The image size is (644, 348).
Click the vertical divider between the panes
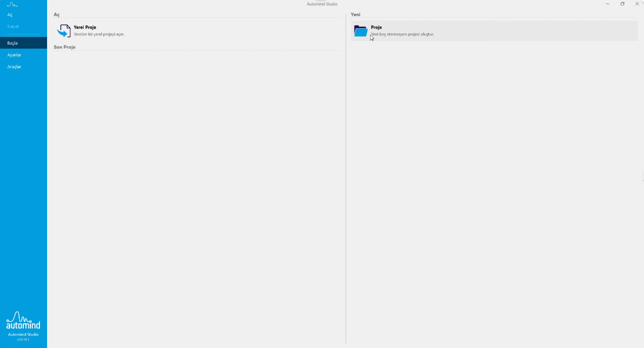(x=346, y=177)
